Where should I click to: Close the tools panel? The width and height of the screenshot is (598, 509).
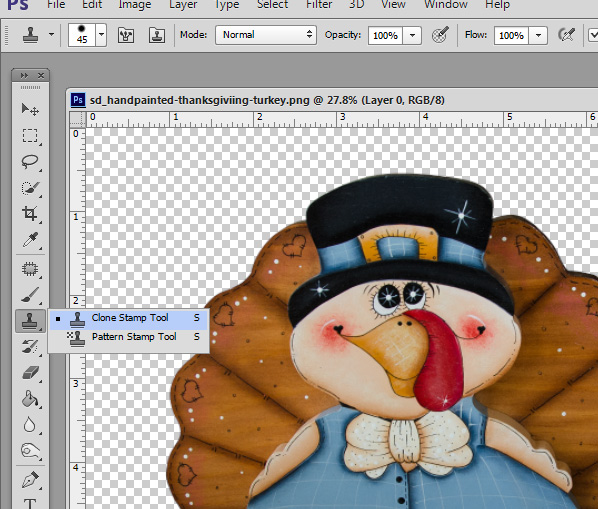tap(41, 75)
